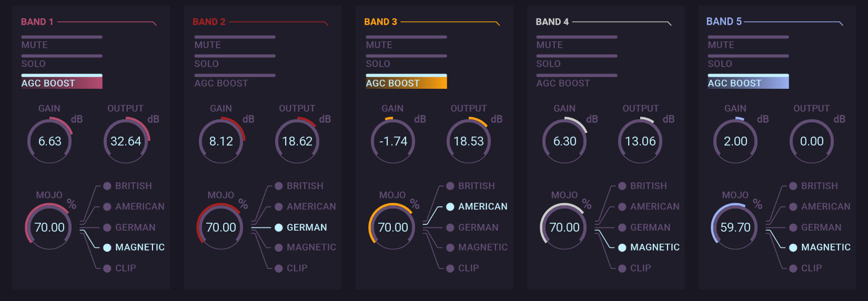Click the Band 3 Mojo knob
The height and width of the screenshot is (301, 868).
[x=392, y=227]
